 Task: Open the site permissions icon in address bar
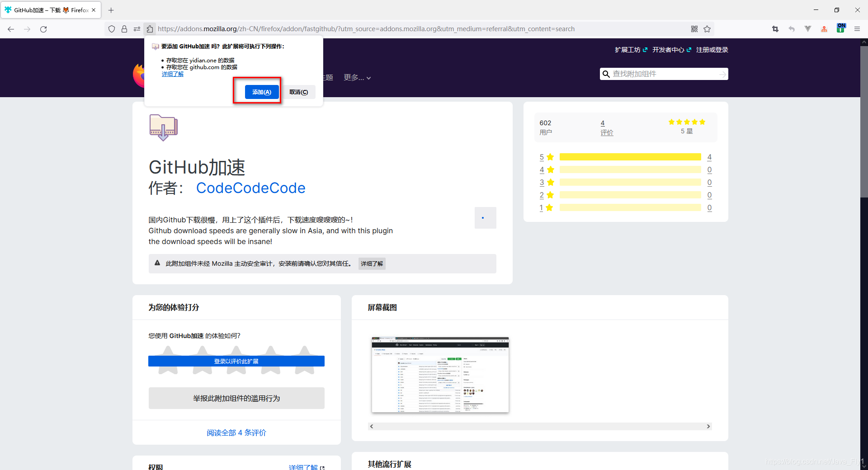pyautogui.click(x=137, y=29)
